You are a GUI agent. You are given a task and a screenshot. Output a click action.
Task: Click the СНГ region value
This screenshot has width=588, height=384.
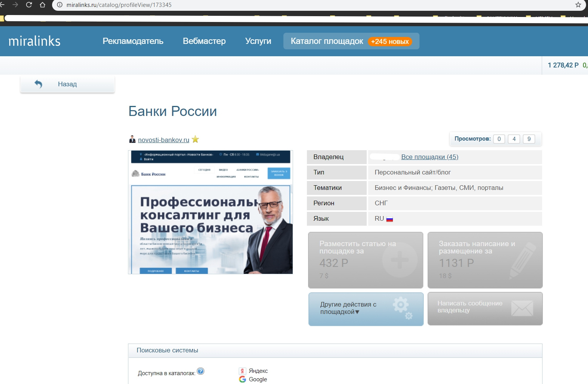(x=381, y=203)
